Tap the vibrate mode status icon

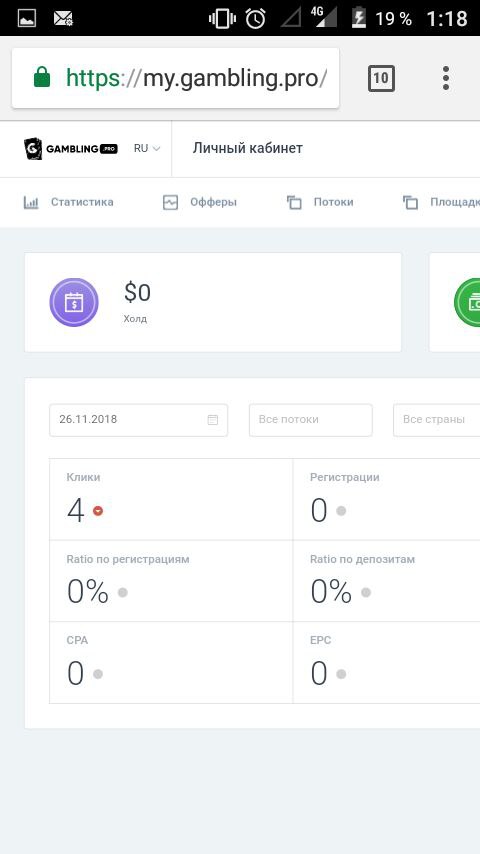(222, 19)
